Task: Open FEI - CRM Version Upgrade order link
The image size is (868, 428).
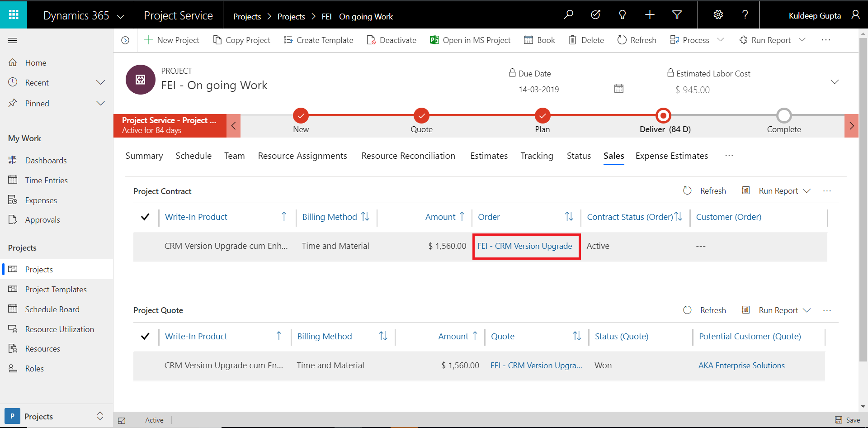Action: click(525, 246)
